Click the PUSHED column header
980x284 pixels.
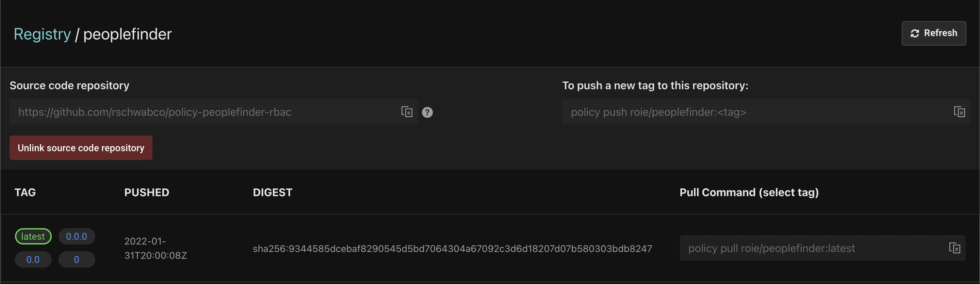click(x=147, y=193)
